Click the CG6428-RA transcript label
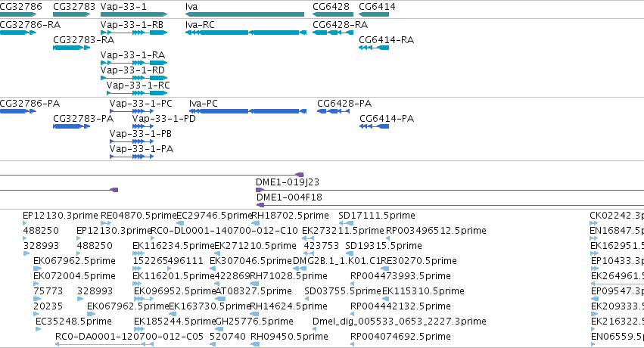 (x=340, y=25)
